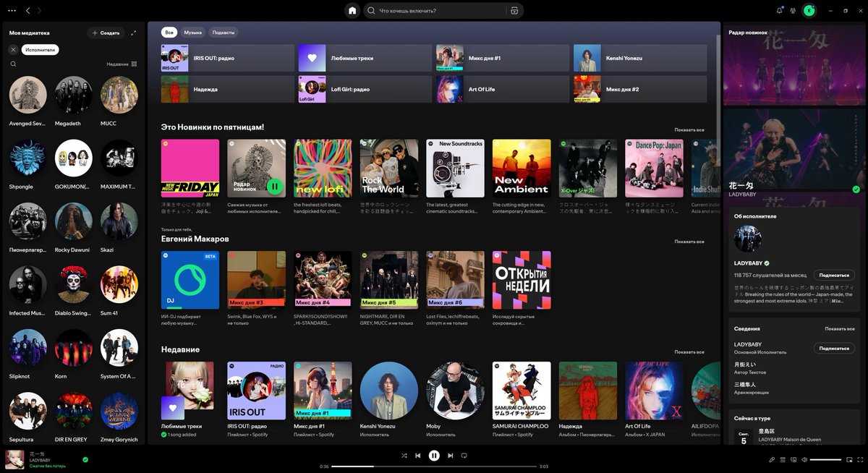Switch library to grid view via Недавние
Screen dimensions: 868x473
click(122, 64)
